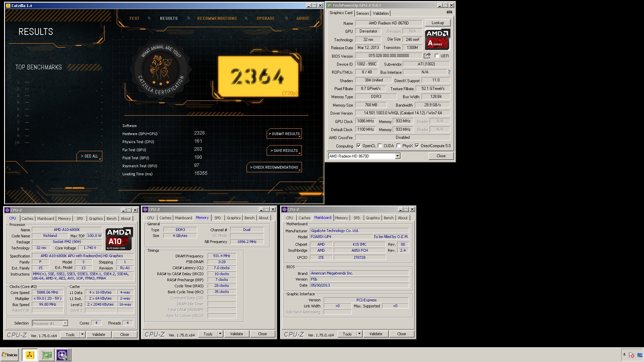Open the TEST tab in Catzilla

tap(135, 18)
